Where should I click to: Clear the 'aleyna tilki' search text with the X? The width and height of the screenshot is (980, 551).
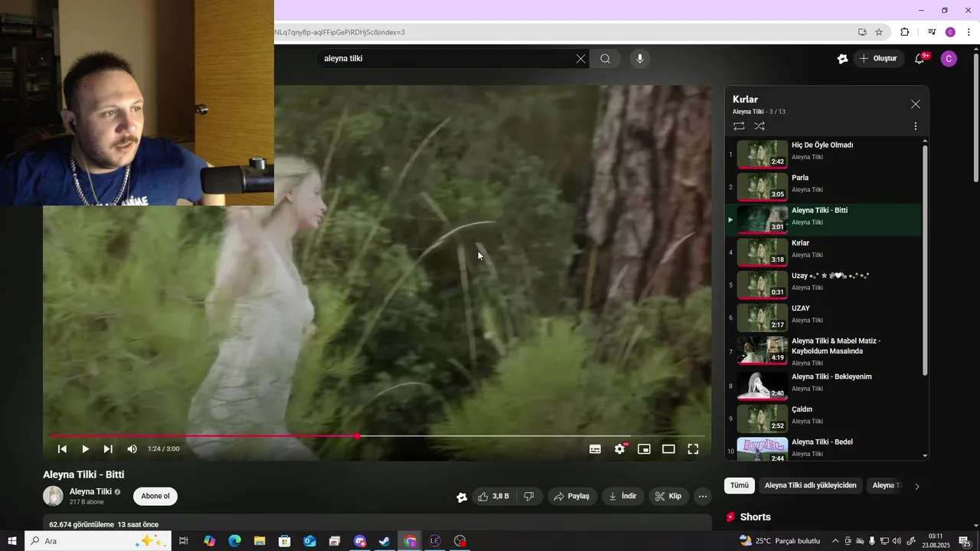coord(580,59)
